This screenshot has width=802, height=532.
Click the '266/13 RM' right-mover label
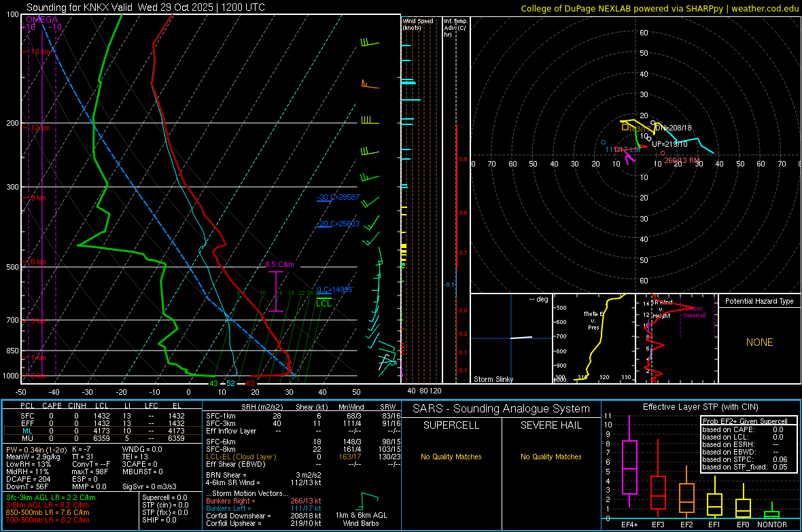pos(682,160)
